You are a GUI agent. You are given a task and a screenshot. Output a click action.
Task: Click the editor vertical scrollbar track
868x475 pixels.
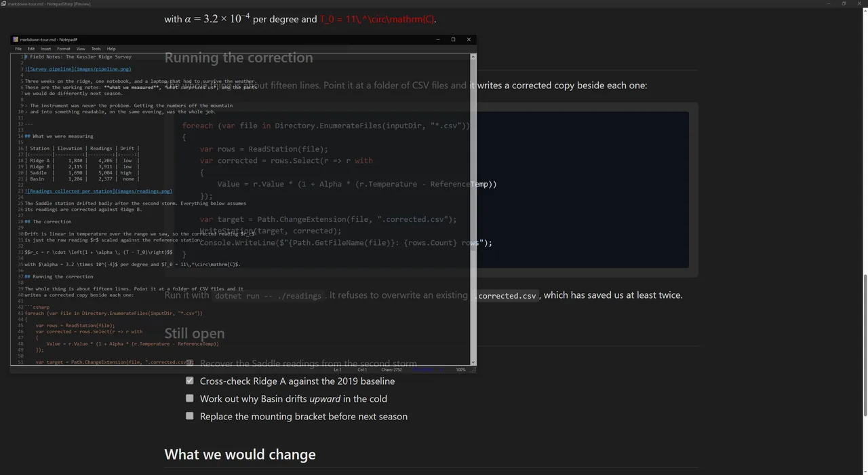[x=473, y=210]
